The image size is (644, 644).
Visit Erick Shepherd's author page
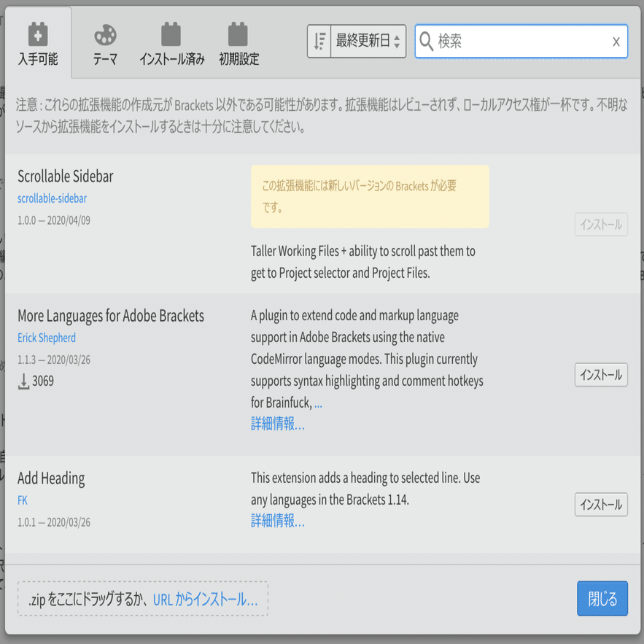(x=46, y=338)
